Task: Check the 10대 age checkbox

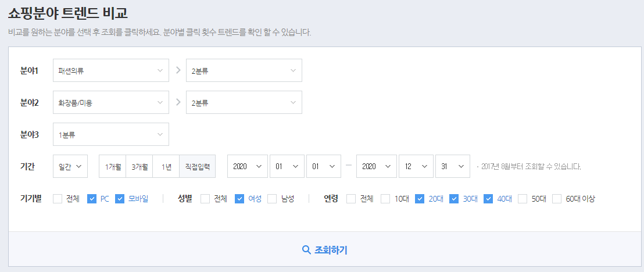Action: [x=385, y=199]
